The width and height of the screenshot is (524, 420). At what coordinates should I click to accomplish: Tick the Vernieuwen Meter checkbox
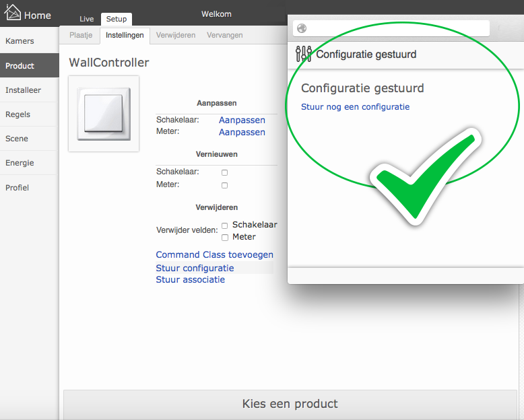click(x=224, y=185)
